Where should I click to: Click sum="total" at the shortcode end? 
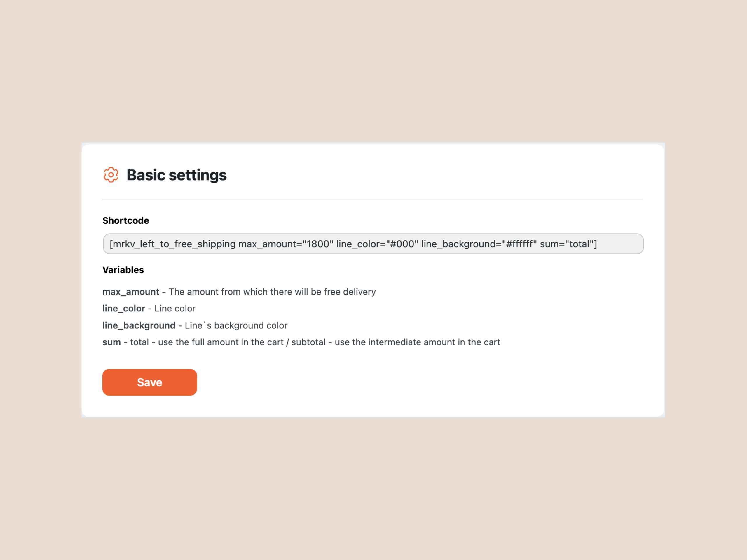567,244
